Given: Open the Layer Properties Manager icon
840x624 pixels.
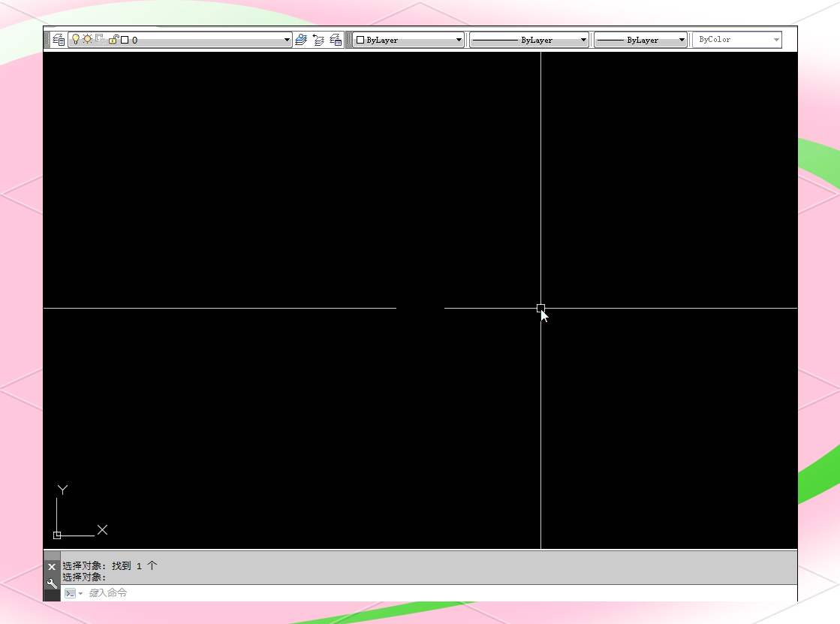Looking at the screenshot, I should (59, 40).
